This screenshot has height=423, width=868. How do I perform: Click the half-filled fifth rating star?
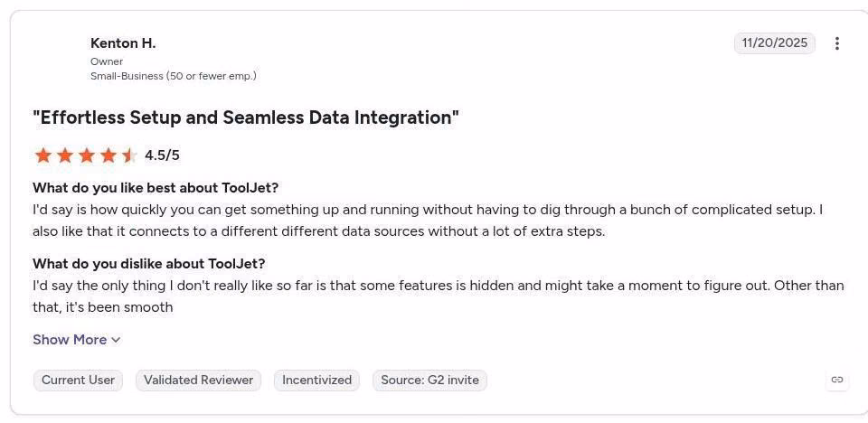129,155
